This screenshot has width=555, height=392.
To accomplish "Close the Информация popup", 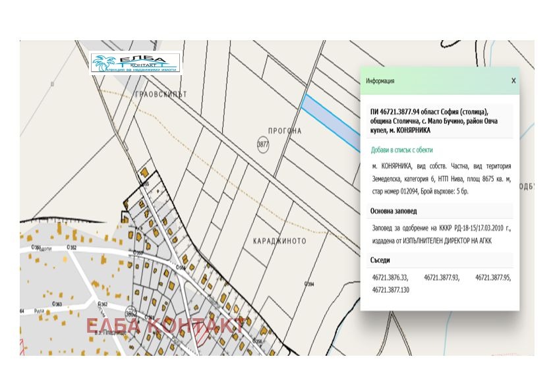I will (513, 80).
